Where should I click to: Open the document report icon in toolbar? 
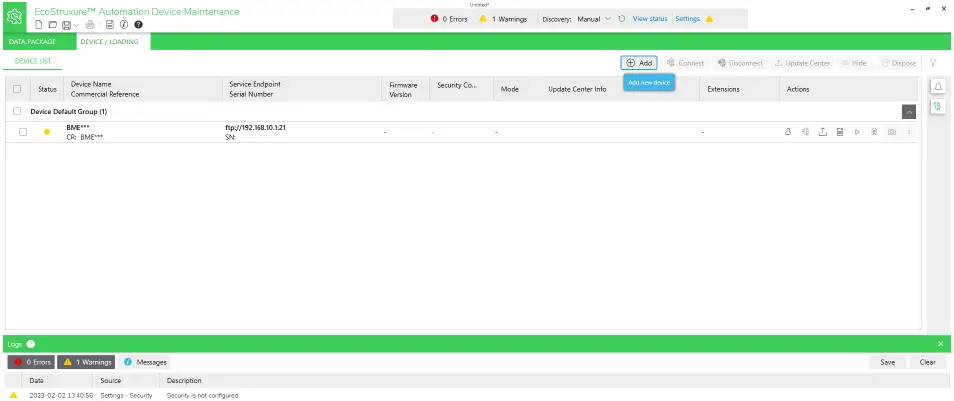coord(110,25)
